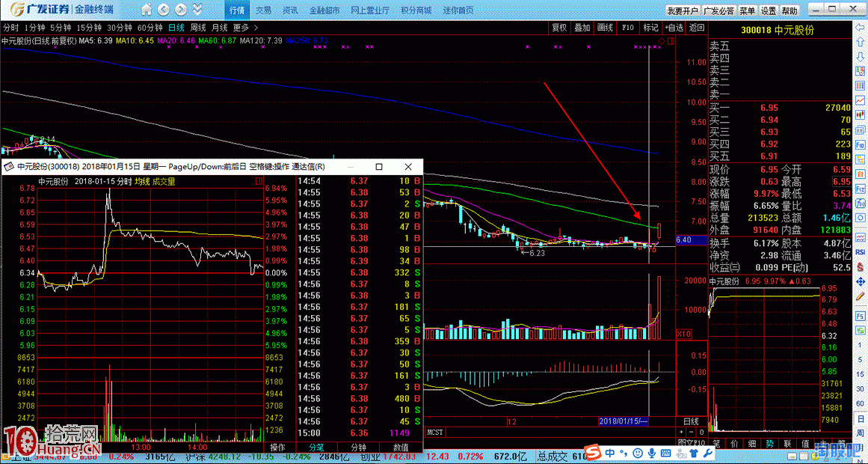Click the F10 company info button

point(628,28)
